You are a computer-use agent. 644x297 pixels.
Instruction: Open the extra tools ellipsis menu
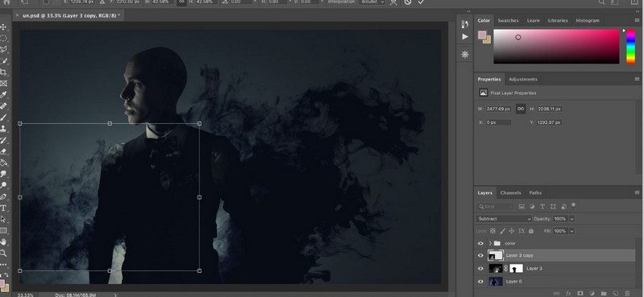4,264
